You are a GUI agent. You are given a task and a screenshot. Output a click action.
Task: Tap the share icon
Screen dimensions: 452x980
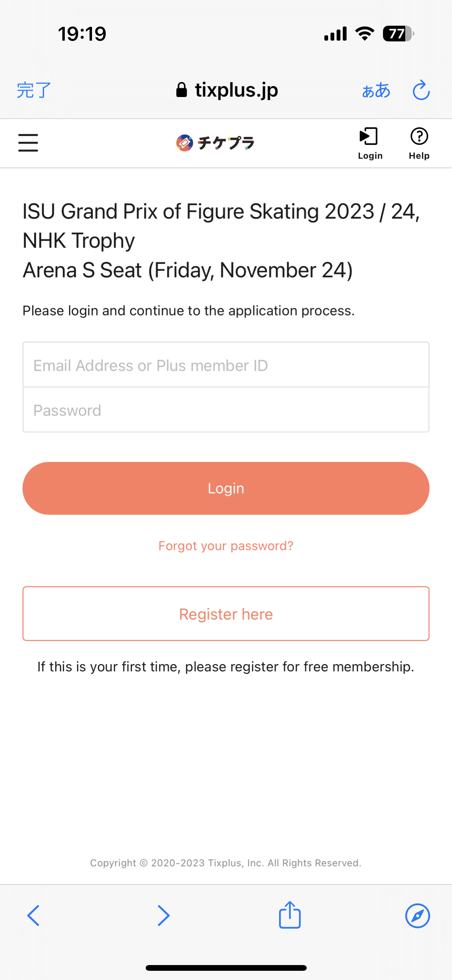coord(289,915)
